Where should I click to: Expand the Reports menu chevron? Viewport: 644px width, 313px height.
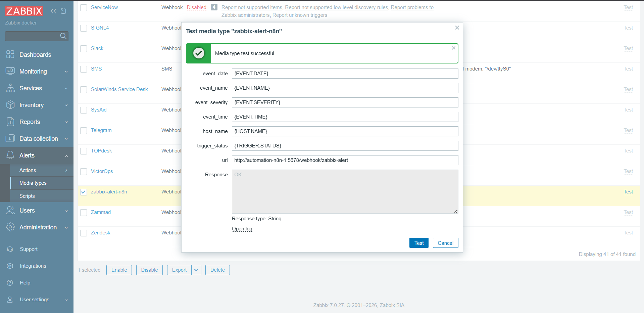coord(66,122)
